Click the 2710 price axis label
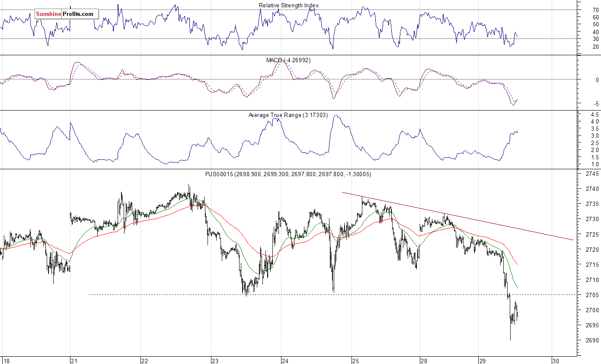Screen dimensions: 601x364 tap(593, 280)
